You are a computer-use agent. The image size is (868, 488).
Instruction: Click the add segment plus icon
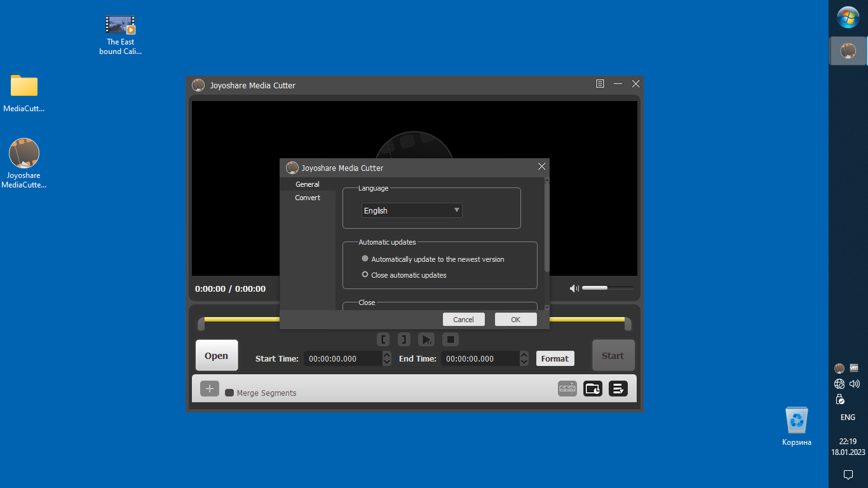tap(210, 389)
